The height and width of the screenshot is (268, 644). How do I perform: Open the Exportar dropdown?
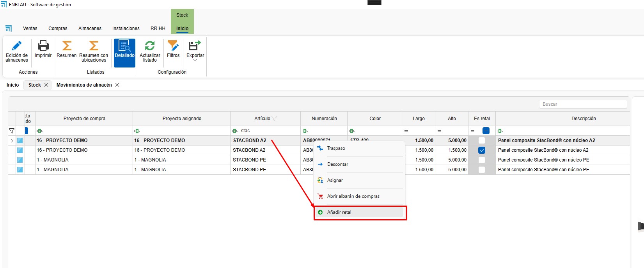[195, 51]
